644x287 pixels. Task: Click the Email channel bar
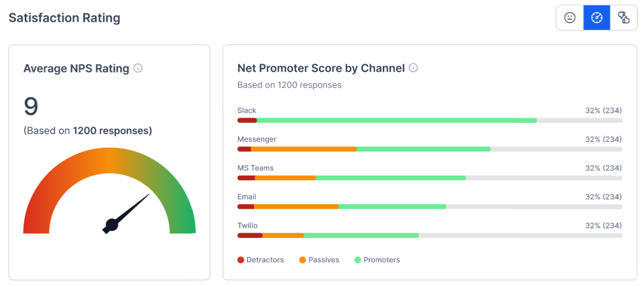(429, 206)
